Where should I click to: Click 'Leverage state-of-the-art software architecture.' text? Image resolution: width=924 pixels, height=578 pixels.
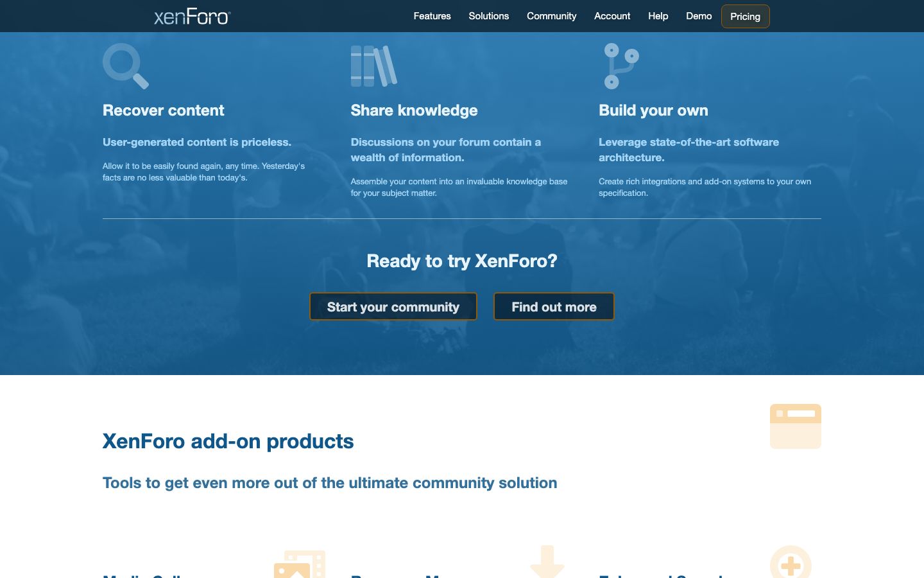pyautogui.click(x=689, y=150)
